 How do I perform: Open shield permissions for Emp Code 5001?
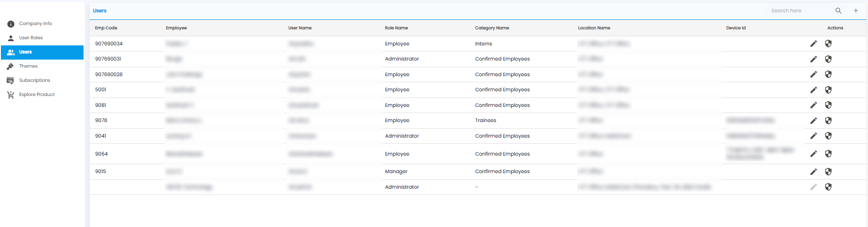pos(828,90)
